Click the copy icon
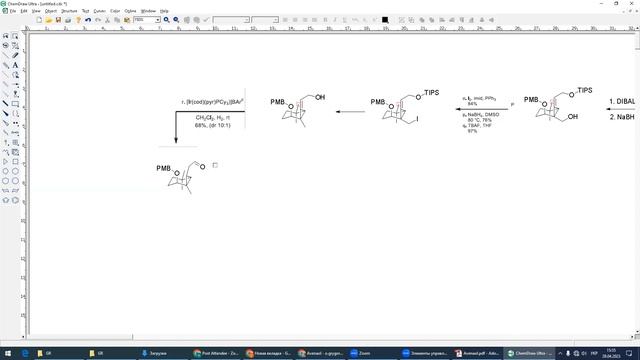 coord(117,20)
